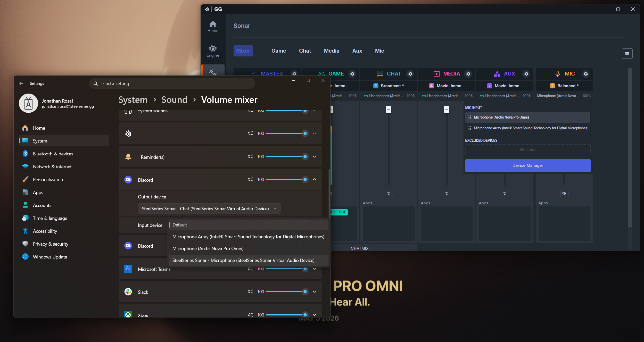Open Engine from the GG sidebar
The width and height of the screenshot is (644, 342).
pyautogui.click(x=213, y=51)
